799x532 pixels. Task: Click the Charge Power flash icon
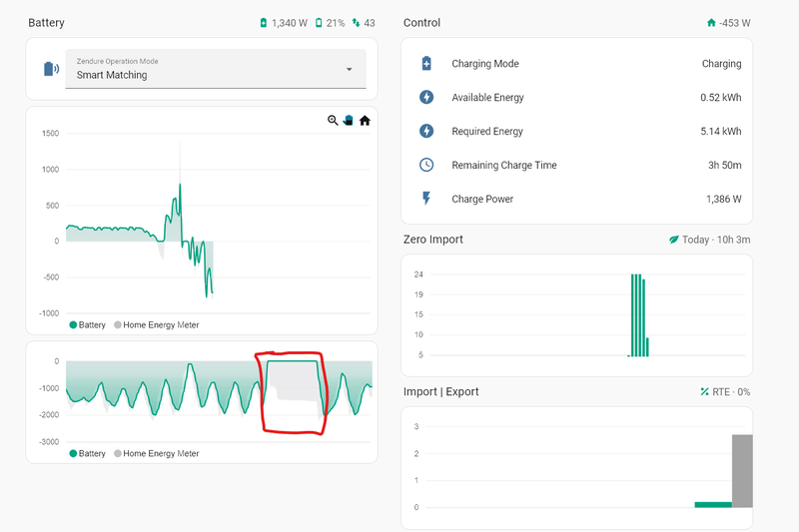(x=426, y=198)
